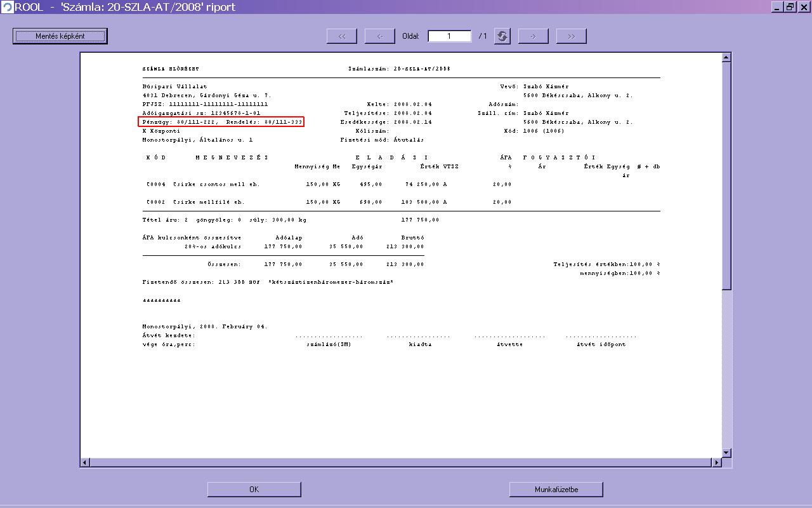Viewport: 812px width, 508px height.
Task: Click the 'Csirke csontos mell eh.' item row
Action: 329,184
